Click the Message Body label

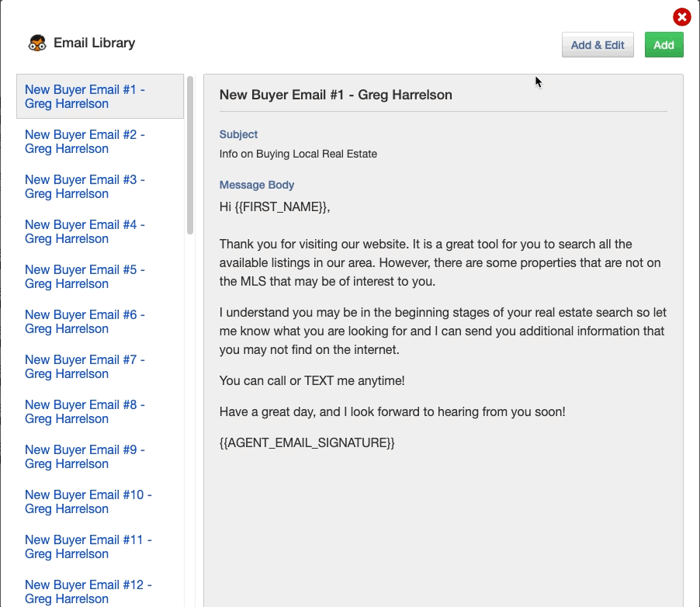[257, 185]
